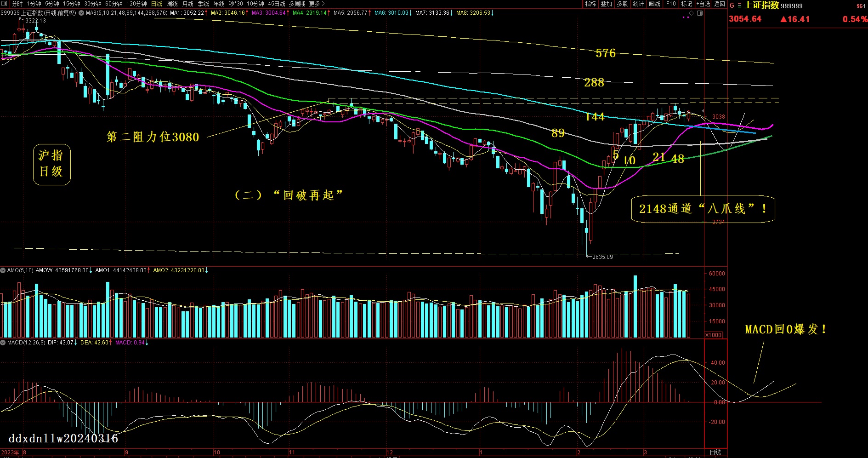Click the AMO1: 44142408.00 value
The width and height of the screenshot is (868, 458).
[x=121, y=270]
